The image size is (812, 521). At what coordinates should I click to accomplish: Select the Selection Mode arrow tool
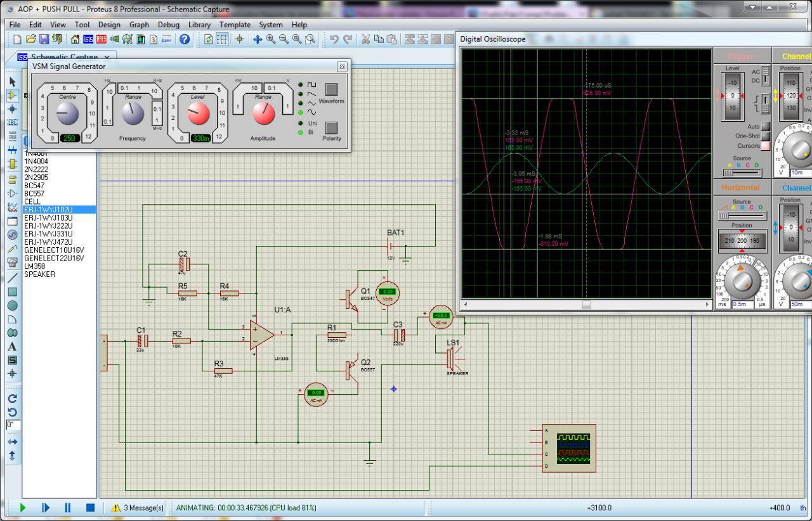click(x=12, y=82)
